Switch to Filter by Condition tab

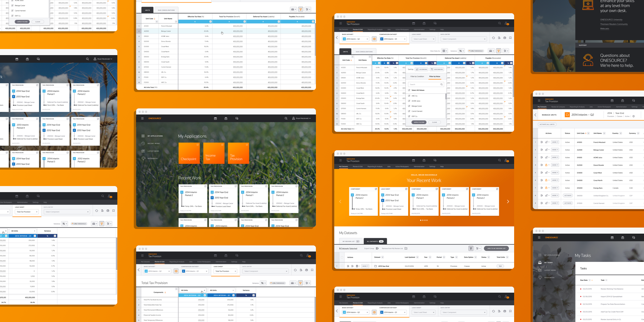pyautogui.click(x=417, y=76)
